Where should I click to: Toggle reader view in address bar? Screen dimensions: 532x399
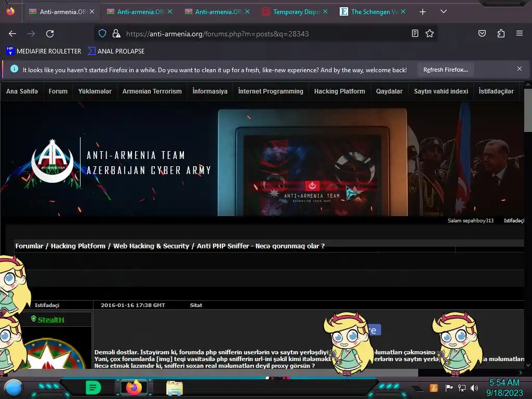pyautogui.click(x=415, y=33)
